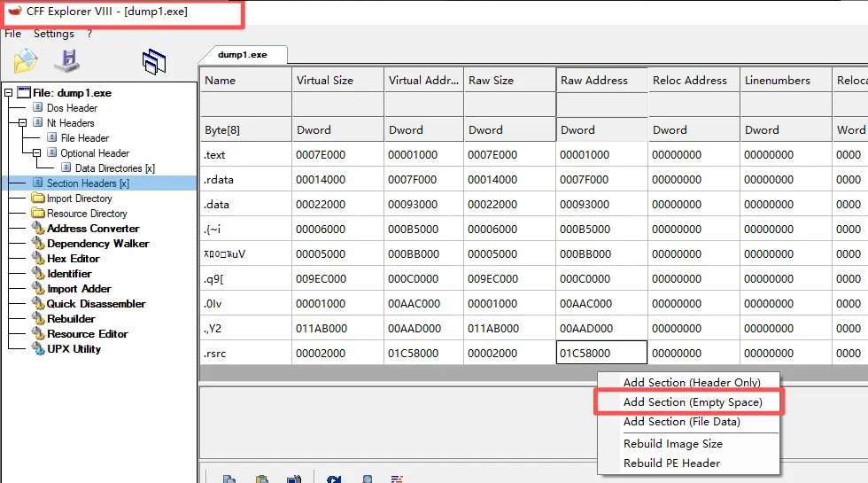Open the ? help menu
The width and height of the screenshot is (868, 483).
click(89, 34)
